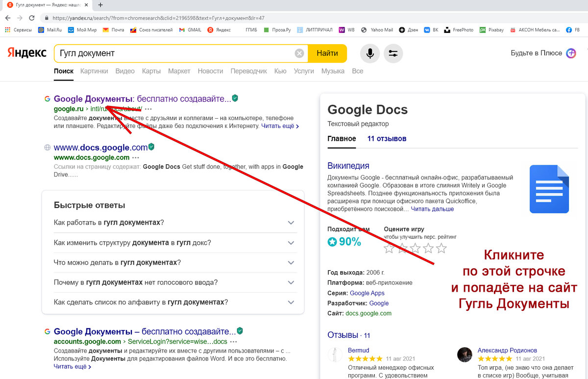Open the ВК bookmark
Viewport: 588px width, 379px height.
431,30
